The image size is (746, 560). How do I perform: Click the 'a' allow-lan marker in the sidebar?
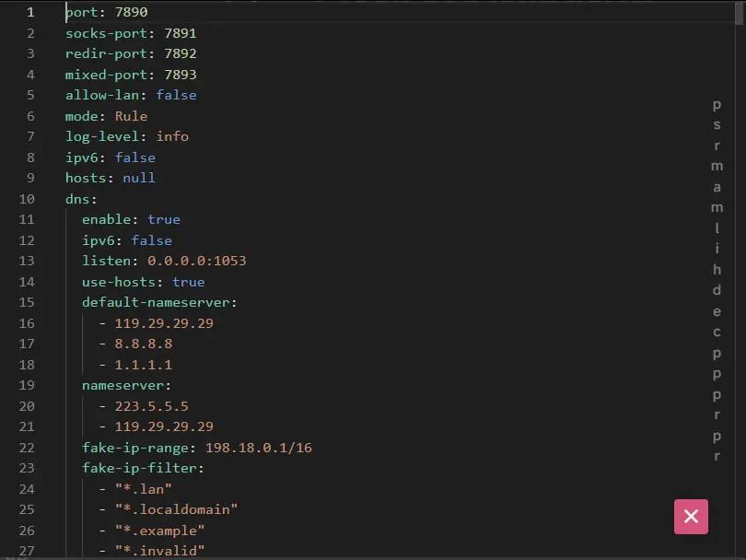tap(717, 187)
